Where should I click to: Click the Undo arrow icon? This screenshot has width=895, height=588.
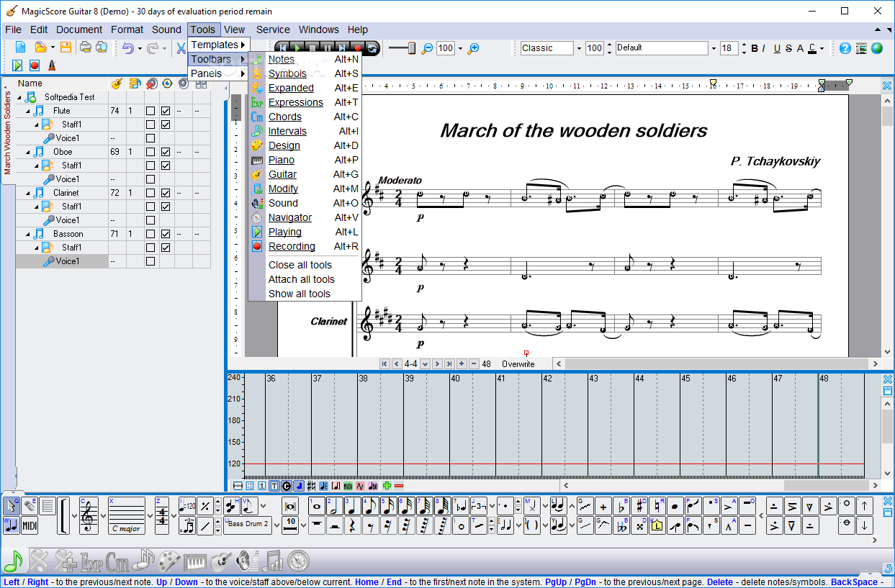coord(127,48)
